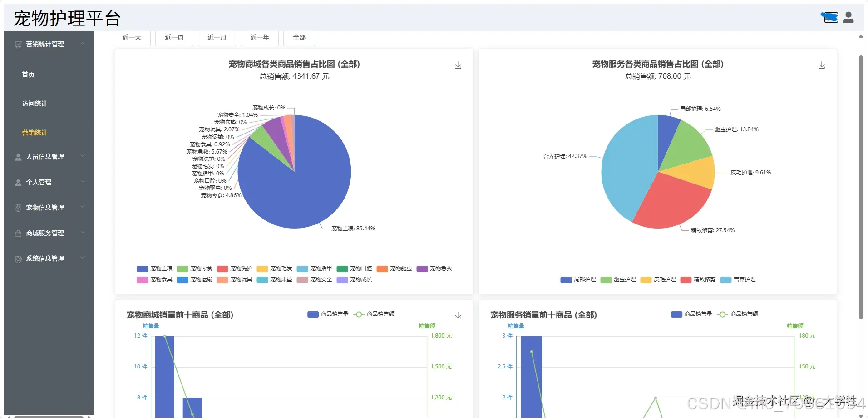Viewport: 868px width, 418px height.
Task: Open the 人员信息管理 menu label
Action: click(45, 157)
